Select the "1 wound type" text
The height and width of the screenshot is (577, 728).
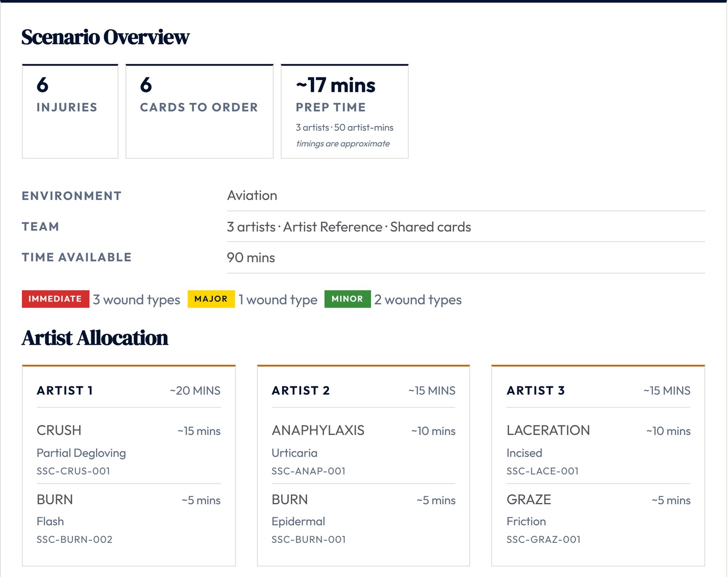click(278, 300)
